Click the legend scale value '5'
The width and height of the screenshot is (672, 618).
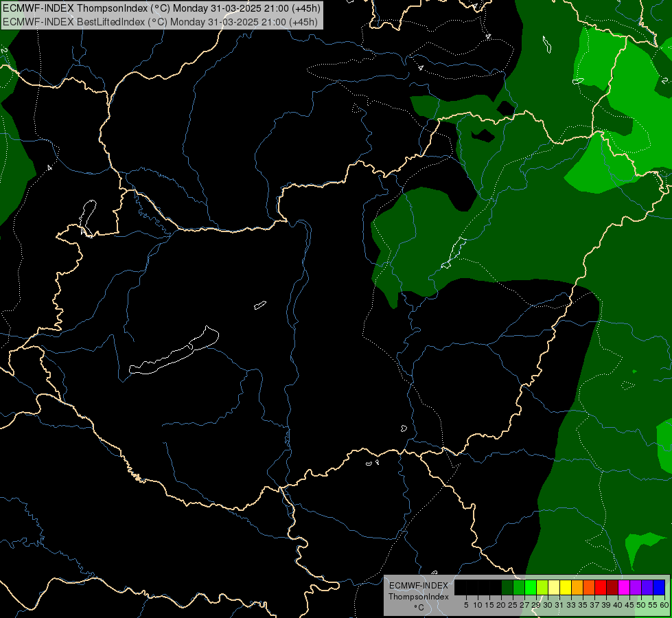pyautogui.click(x=466, y=605)
